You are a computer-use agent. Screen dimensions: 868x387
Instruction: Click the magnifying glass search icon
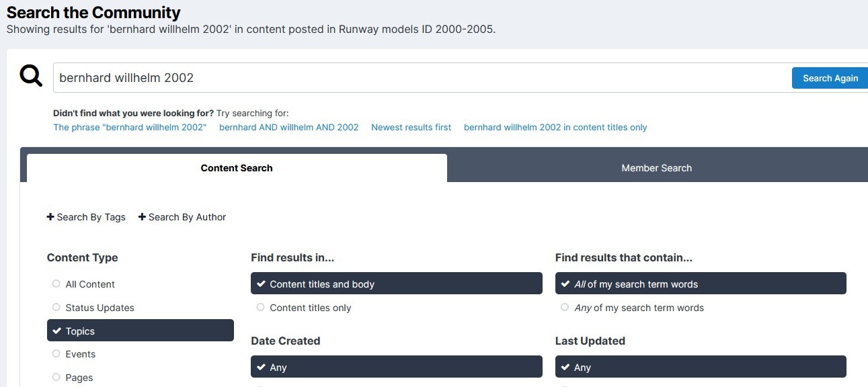pyautogui.click(x=31, y=77)
